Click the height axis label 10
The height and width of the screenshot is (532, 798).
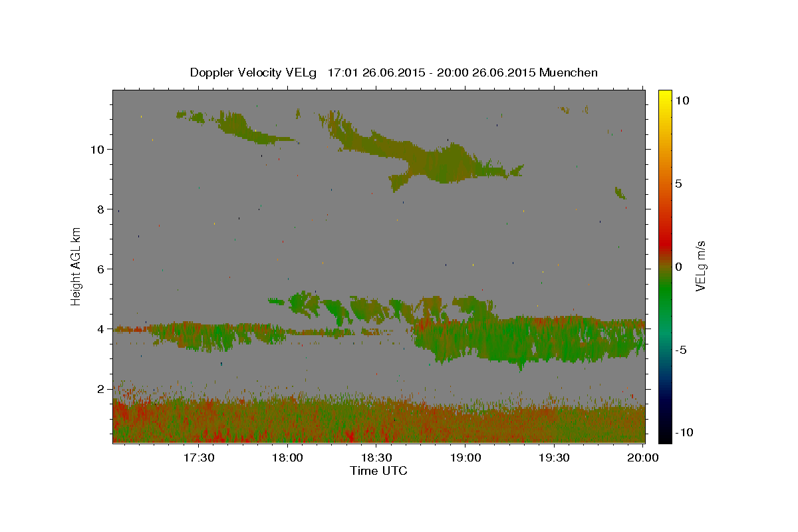pos(98,149)
